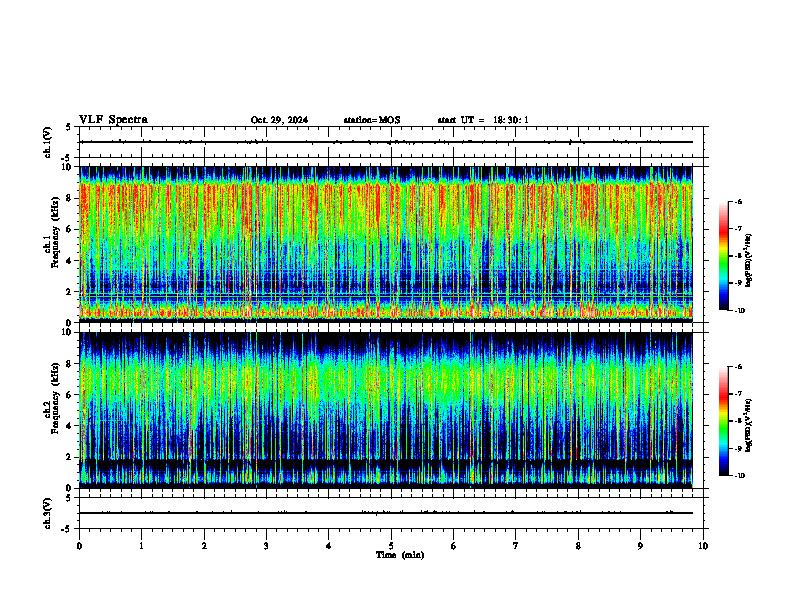Select the date text "Oct. 29, 2024"
792x612 pixels.
pyautogui.click(x=279, y=120)
